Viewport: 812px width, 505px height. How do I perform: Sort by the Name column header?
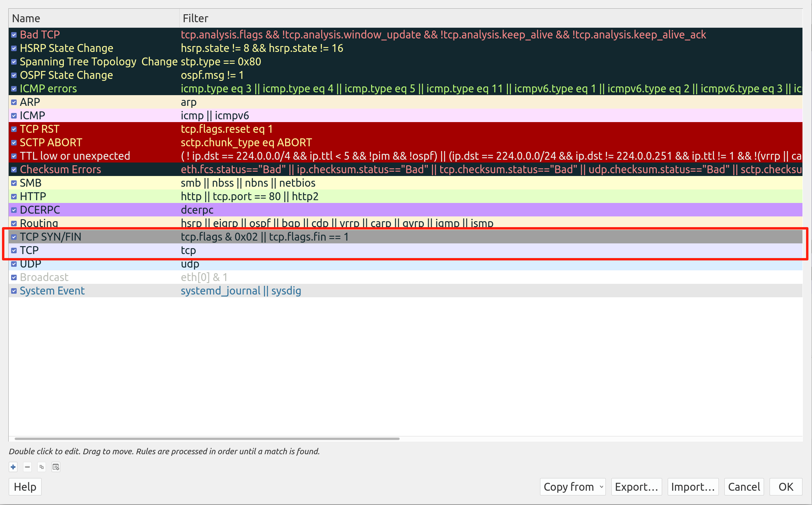coord(94,18)
